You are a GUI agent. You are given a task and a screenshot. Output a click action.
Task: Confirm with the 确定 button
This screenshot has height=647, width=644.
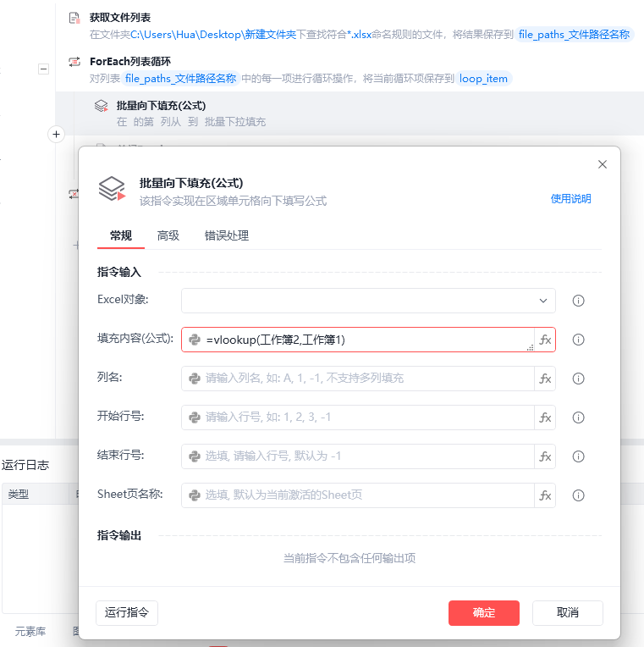(x=483, y=613)
